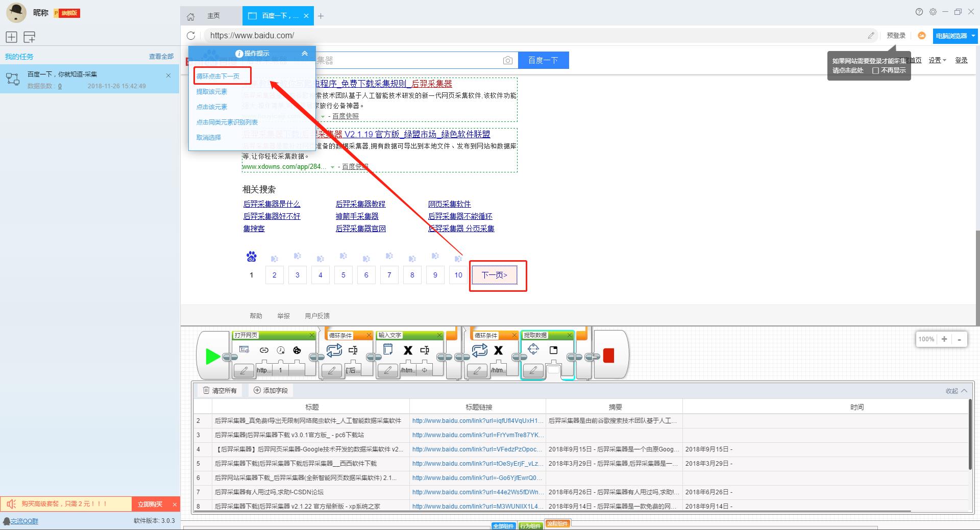Image resolution: width=980 pixels, height=530 pixels.
Task: Click the clock timeout icon in the 打开网页 block
Action: tap(281, 350)
